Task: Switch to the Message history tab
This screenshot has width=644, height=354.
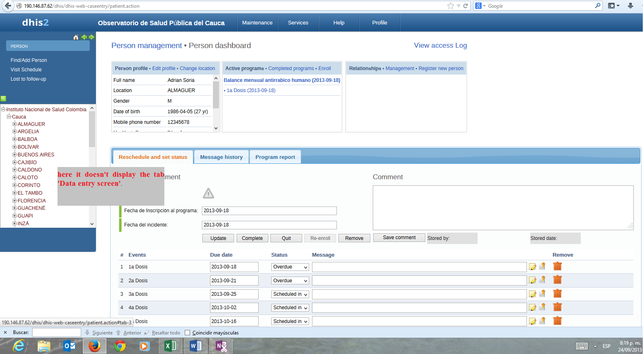Action: pyautogui.click(x=221, y=157)
